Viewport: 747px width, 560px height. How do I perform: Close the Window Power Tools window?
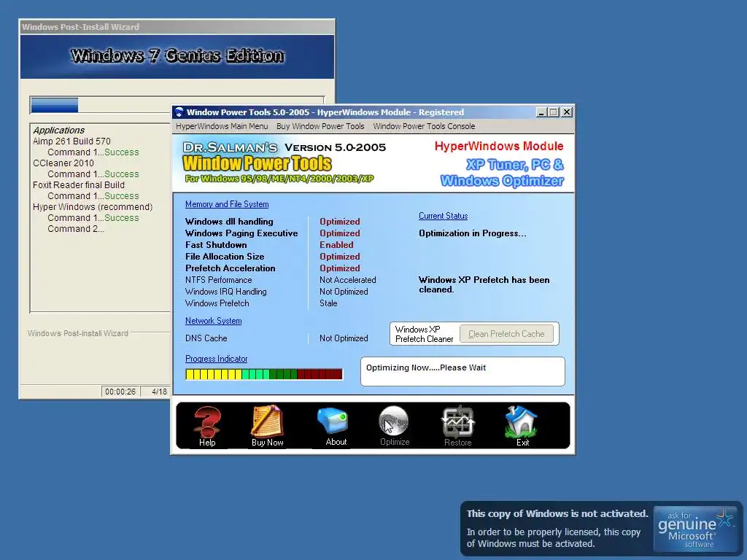coord(566,112)
